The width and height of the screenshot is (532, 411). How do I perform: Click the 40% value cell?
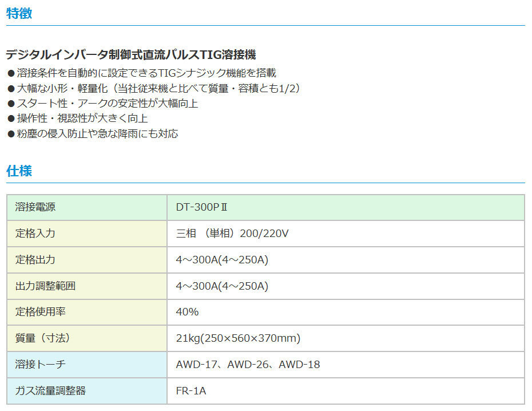[x=346, y=312]
